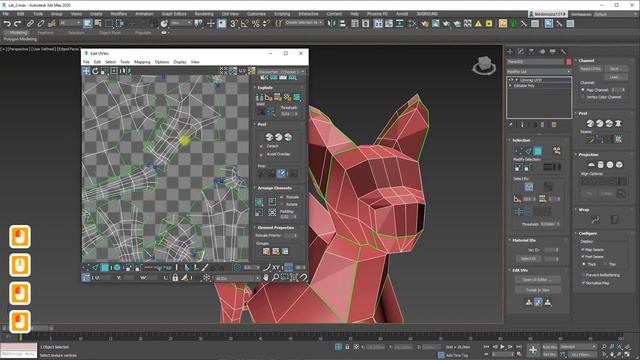Click the zoom magnifier icon in Edit UVWs
The width and height of the screenshot is (640, 360).
pos(275,278)
